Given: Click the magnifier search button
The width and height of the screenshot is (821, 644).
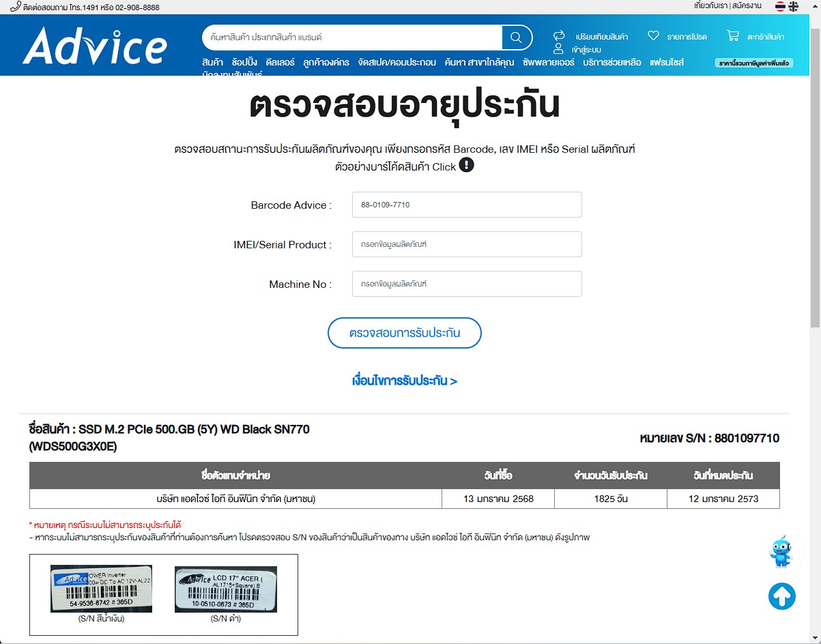Looking at the screenshot, I should (517, 38).
